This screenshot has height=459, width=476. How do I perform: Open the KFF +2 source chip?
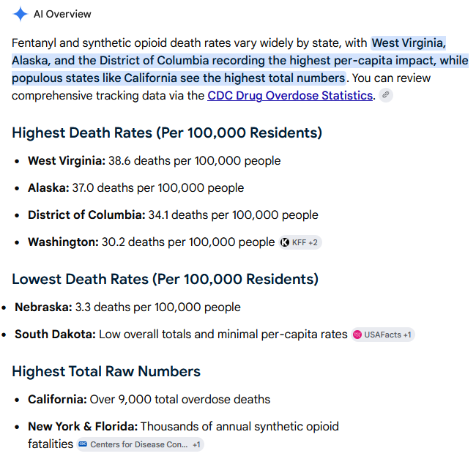click(300, 242)
